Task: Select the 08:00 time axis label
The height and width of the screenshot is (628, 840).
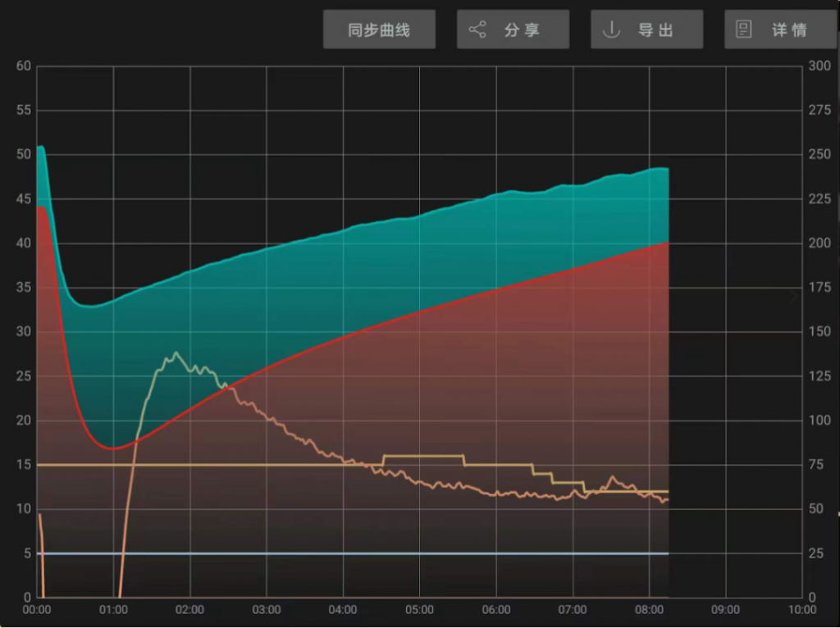Action: pyautogui.click(x=650, y=610)
